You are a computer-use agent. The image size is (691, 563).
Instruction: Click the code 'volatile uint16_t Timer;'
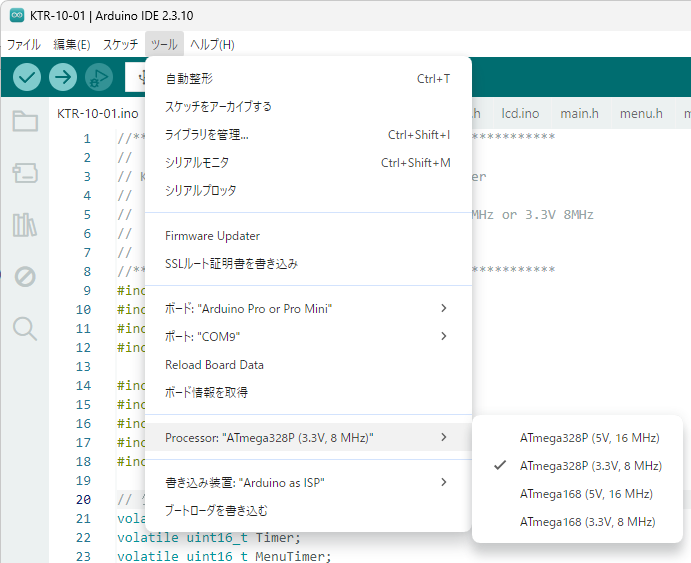(x=209, y=537)
